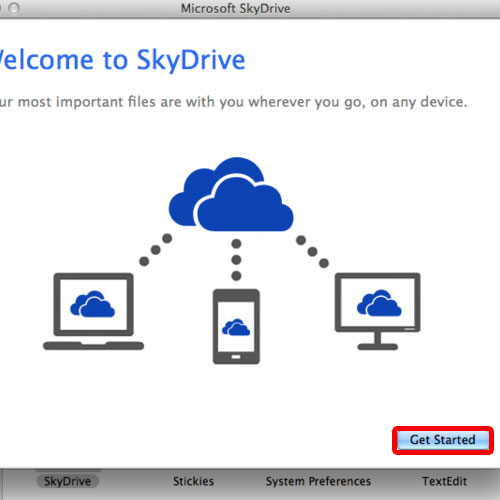Screen dimensions: 500x500
Task: Click the gray window control in title bar
Action: (x=14, y=8)
